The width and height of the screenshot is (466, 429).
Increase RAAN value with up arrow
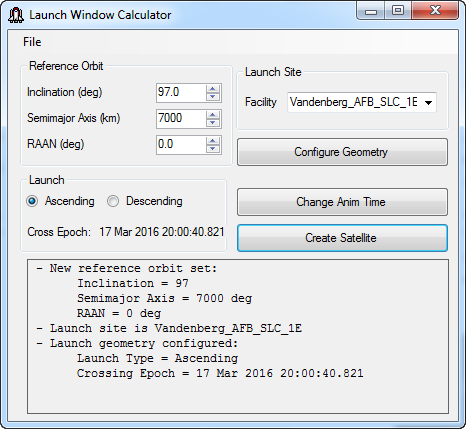pyautogui.click(x=213, y=141)
